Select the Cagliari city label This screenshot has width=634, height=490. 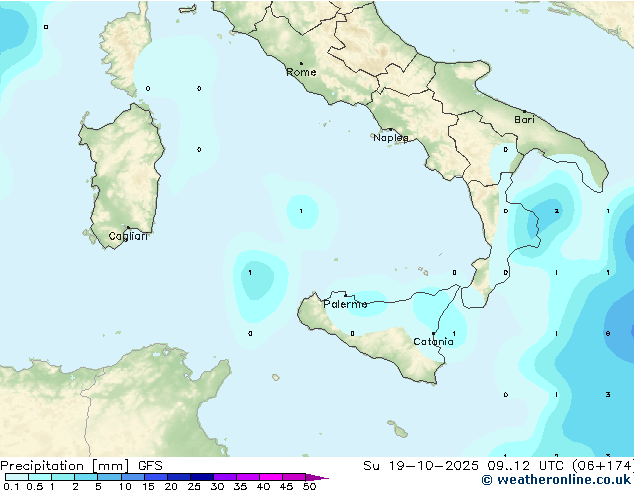128,236
